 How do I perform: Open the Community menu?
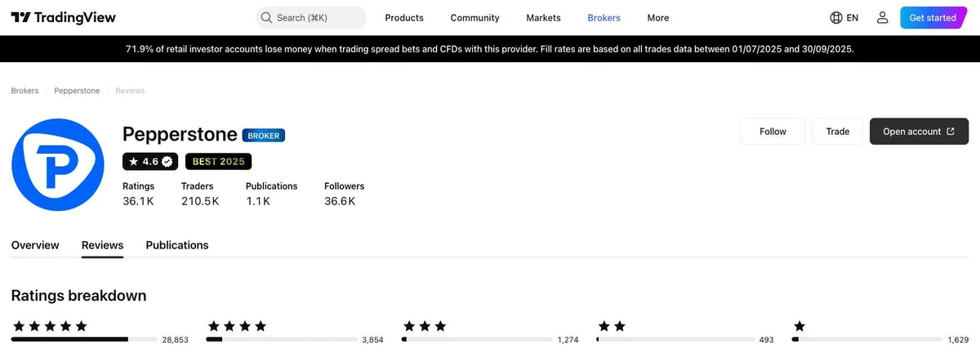click(474, 17)
